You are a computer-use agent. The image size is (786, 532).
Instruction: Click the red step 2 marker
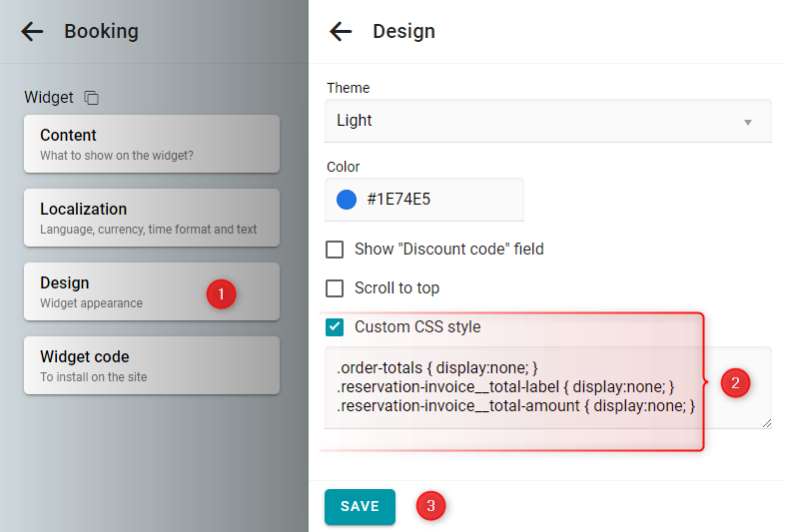pos(735,383)
